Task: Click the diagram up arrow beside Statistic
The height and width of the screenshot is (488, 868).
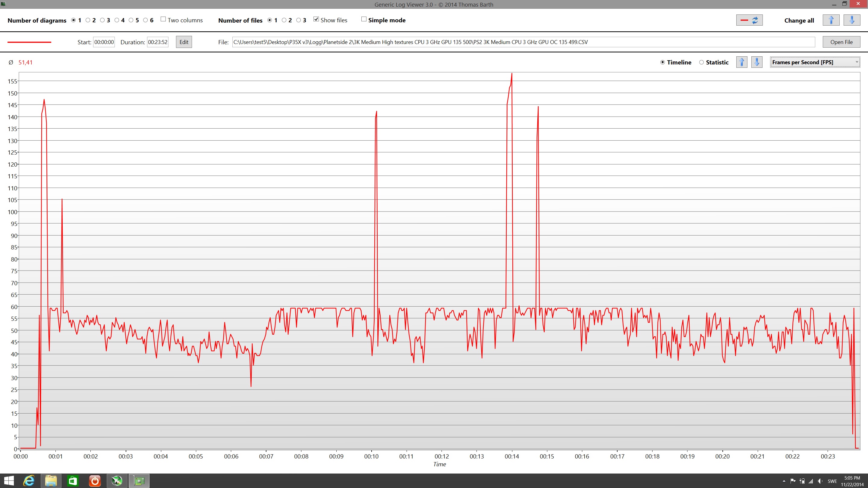Action: coord(742,62)
